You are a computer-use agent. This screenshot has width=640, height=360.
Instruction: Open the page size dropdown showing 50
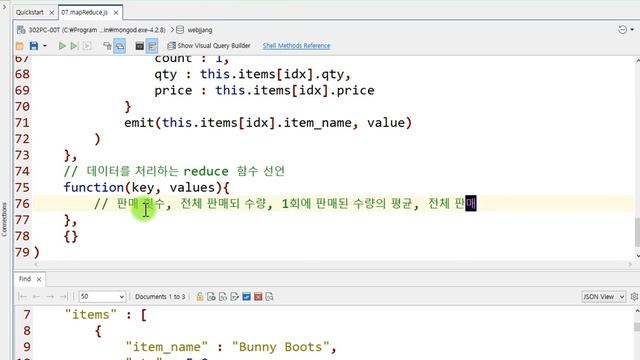[102, 297]
